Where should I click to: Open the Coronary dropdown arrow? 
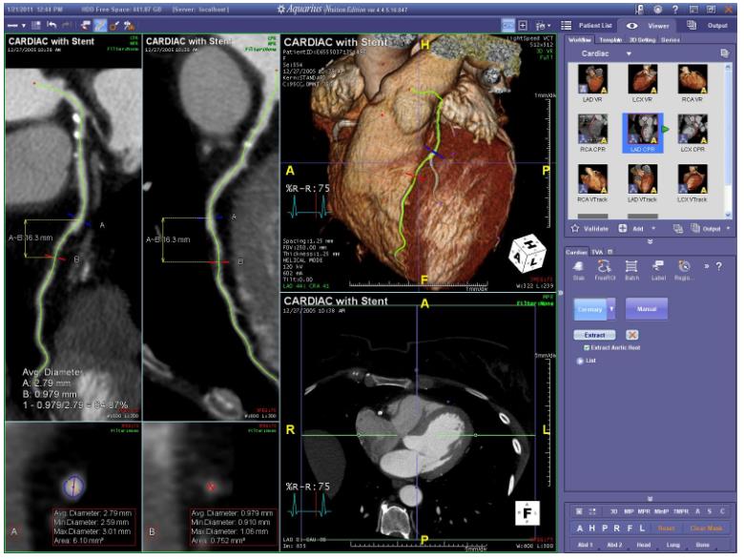[610, 308]
